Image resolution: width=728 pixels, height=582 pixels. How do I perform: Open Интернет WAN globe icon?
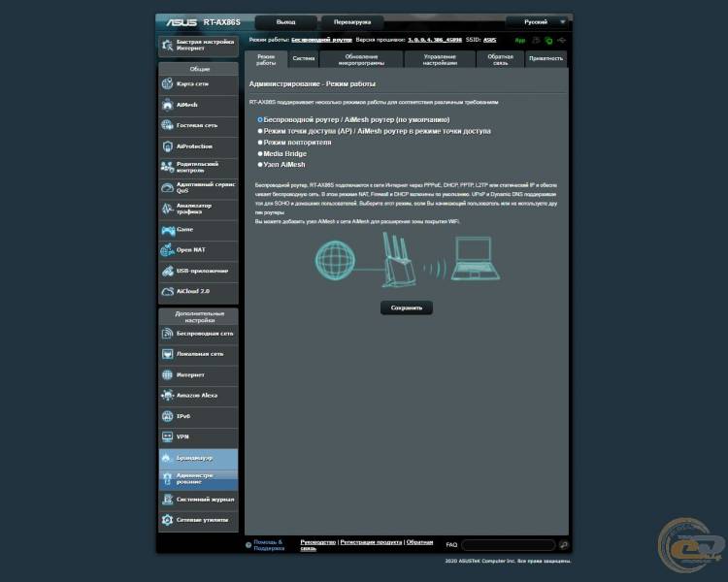click(x=167, y=374)
